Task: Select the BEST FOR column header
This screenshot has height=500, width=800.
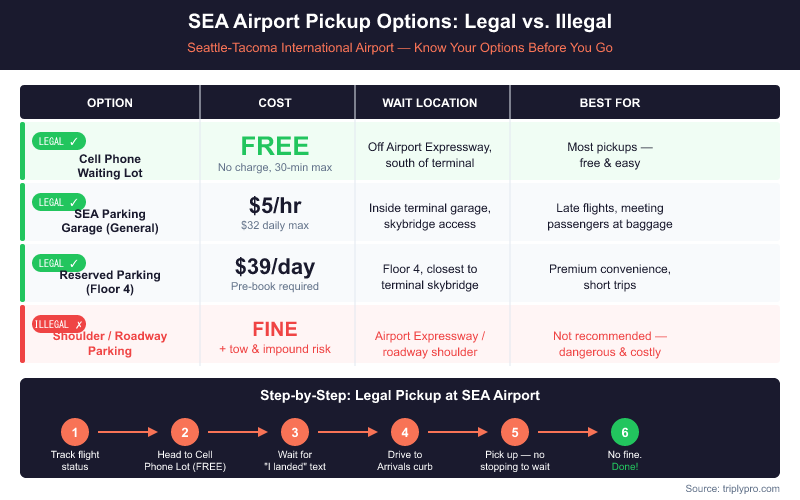Action: (x=610, y=103)
